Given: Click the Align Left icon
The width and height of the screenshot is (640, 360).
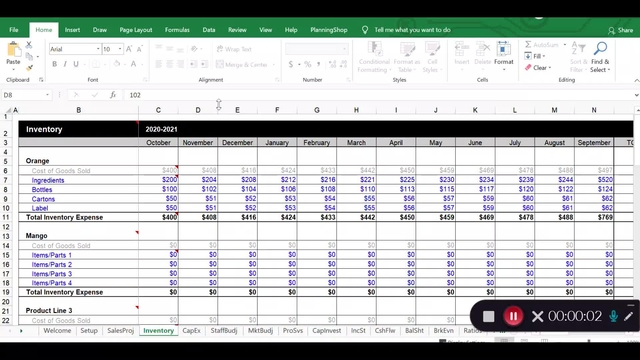Looking at the screenshot, I should click(x=159, y=64).
